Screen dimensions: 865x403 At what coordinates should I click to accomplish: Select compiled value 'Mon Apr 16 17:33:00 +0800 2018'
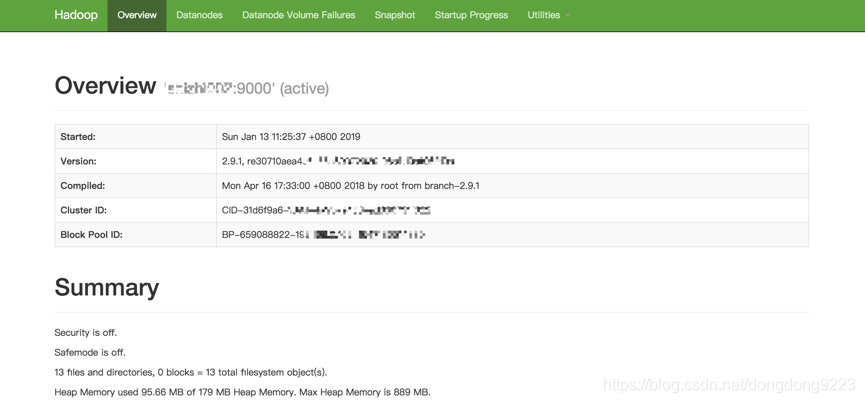tap(293, 186)
